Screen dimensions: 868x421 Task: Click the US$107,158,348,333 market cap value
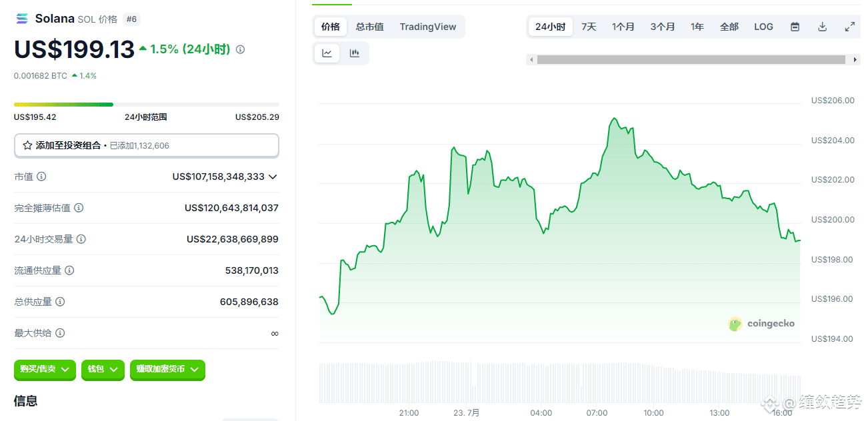(219, 177)
